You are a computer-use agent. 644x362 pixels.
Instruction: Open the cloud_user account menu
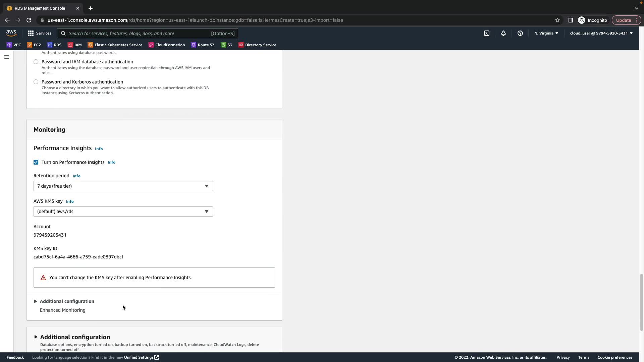tap(601, 33)
